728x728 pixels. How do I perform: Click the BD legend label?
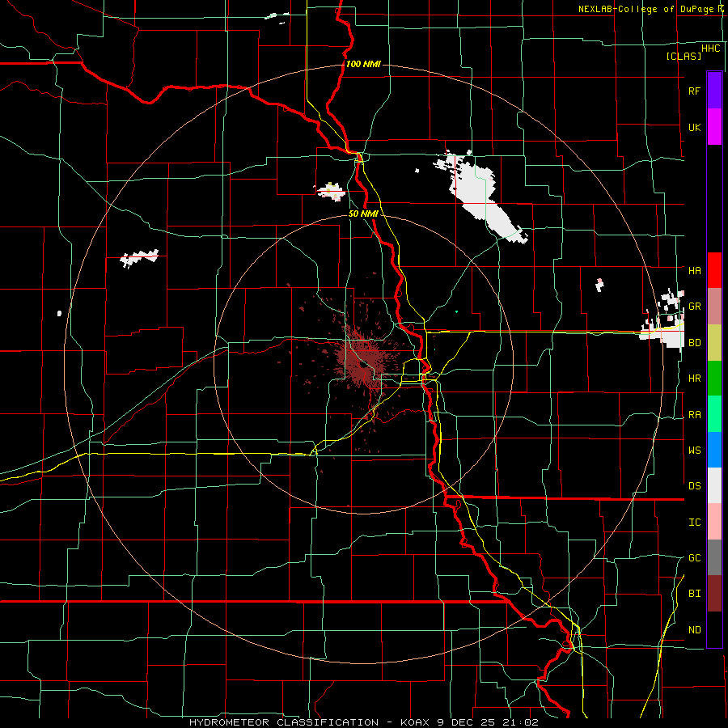click(x=694, y=343)
